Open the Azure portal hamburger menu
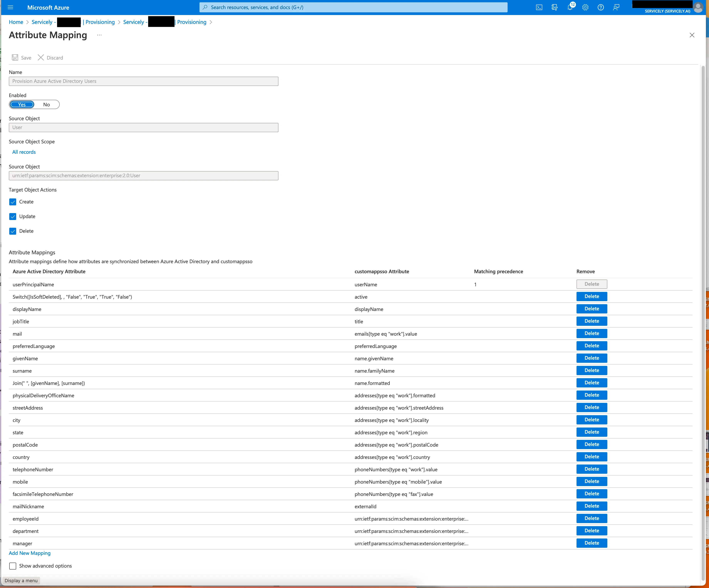The image size is (709, 588). (10, 8)
